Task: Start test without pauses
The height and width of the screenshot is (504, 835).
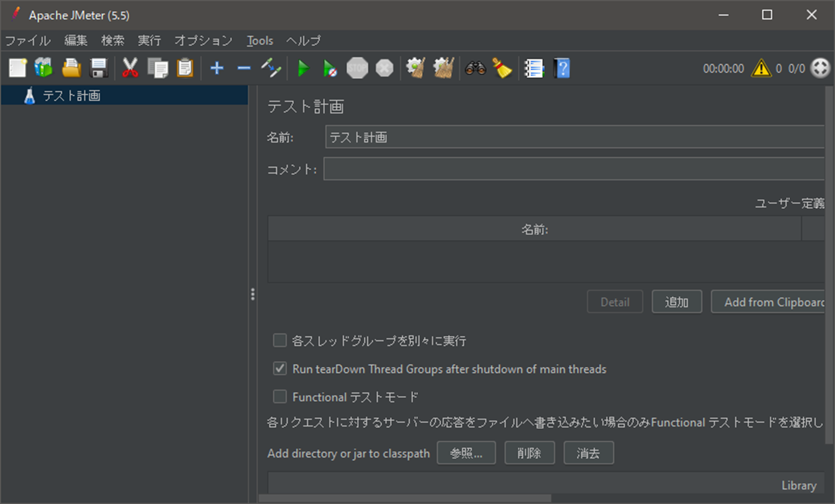Action: 329,68
